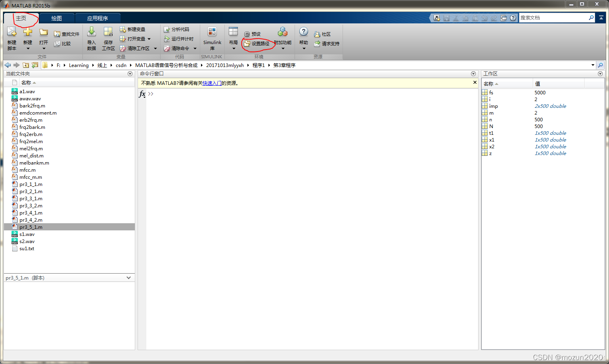The width and height of the screenshot is (609, 364).
Task: Click the switch windows icon in quick access toolbar
Action: 504,18
